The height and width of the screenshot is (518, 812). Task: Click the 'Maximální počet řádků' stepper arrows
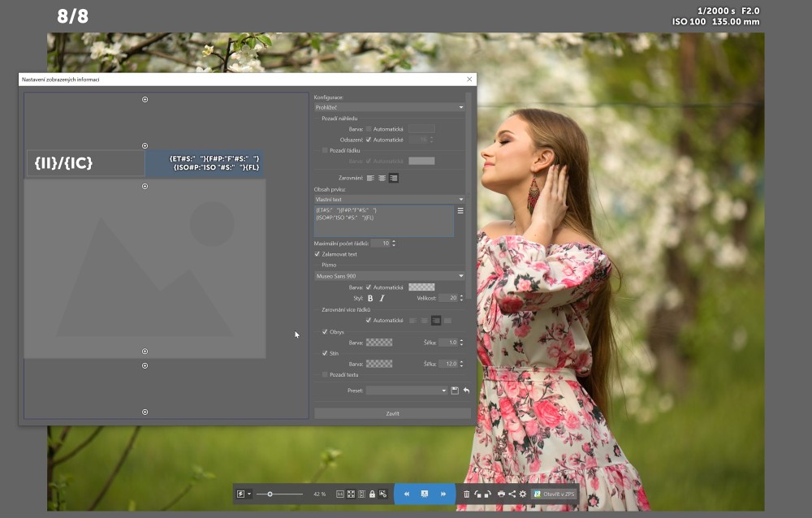point(394,244)
